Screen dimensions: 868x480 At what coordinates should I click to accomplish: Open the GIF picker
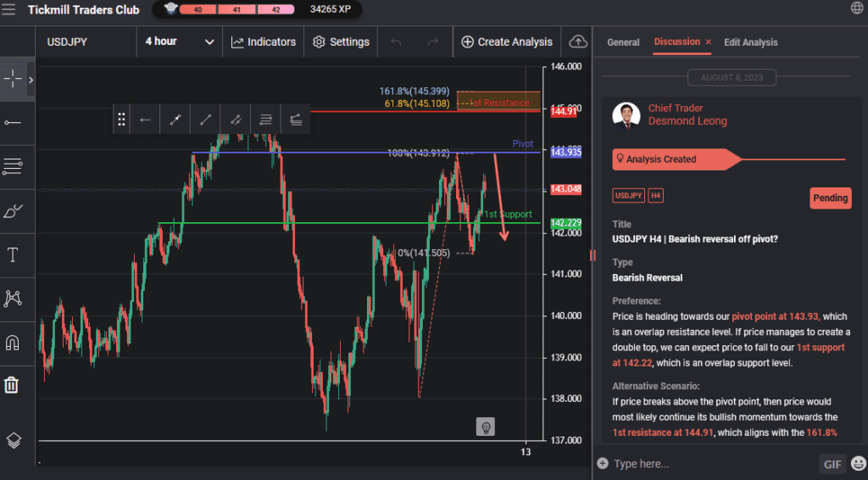click(x=832, y=464)
